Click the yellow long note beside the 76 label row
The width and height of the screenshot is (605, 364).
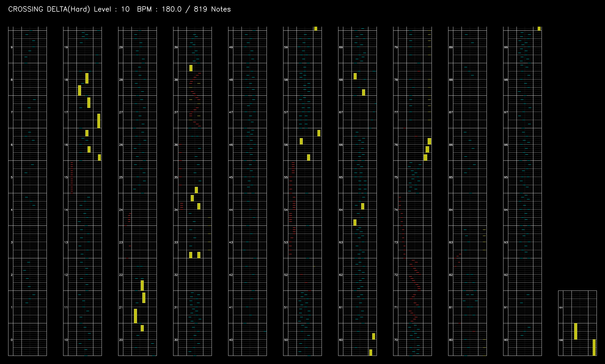coord(429,141)
